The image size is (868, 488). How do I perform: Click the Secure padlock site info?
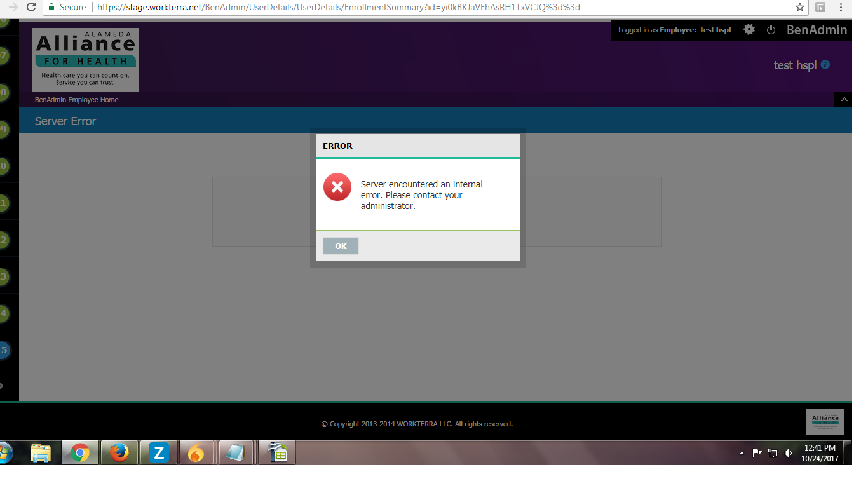pyautogui.click(x=67, y=7)
